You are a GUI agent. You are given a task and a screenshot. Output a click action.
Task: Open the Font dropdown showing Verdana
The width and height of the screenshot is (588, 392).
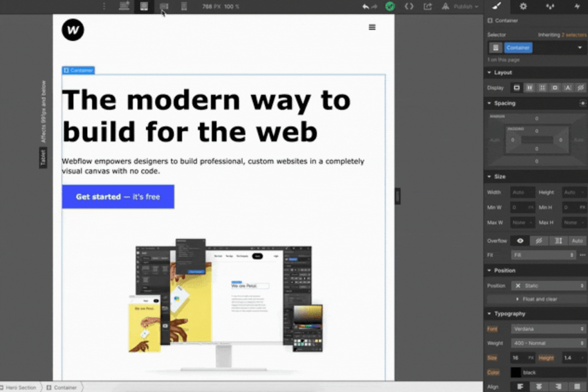548,329
